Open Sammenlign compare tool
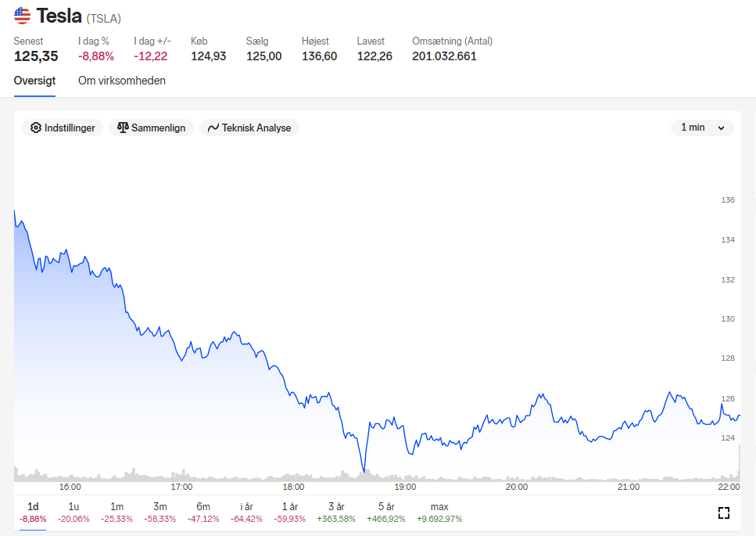756x536 pixels. (x=152, y=128)
